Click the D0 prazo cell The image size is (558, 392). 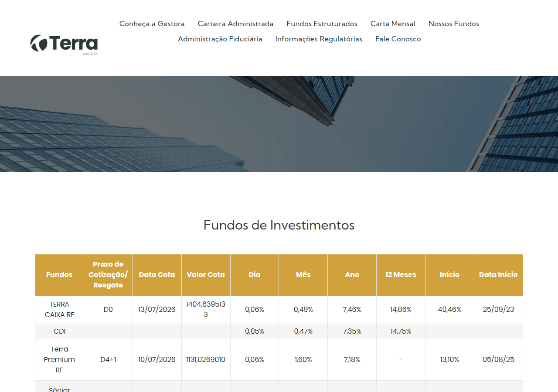point(108,310)
